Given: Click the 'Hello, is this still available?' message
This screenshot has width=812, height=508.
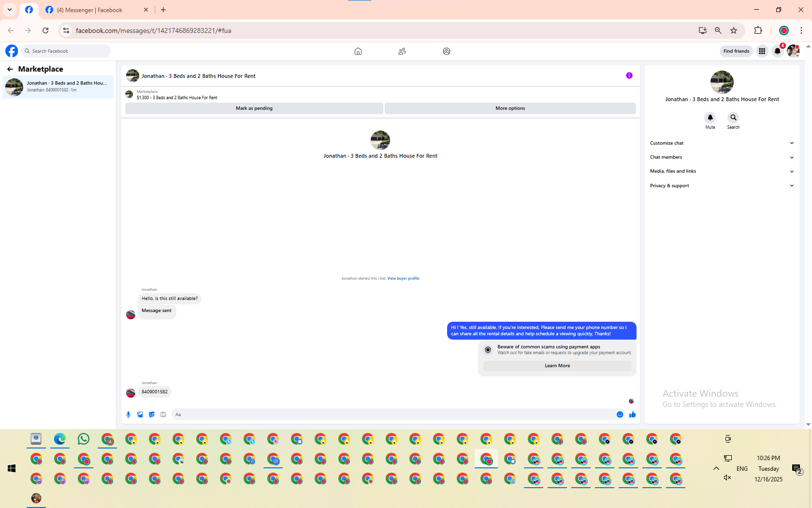Looking at the screenshot, I should [170, 299].
